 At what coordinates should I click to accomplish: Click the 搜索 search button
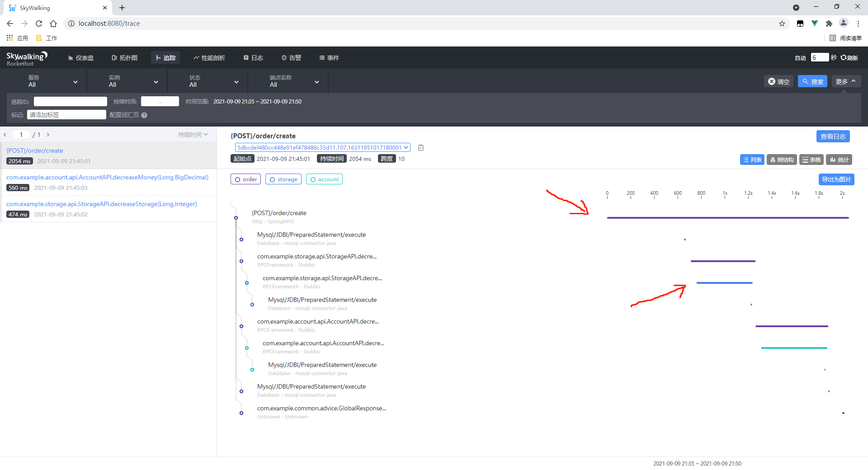[x=813, y=81]
